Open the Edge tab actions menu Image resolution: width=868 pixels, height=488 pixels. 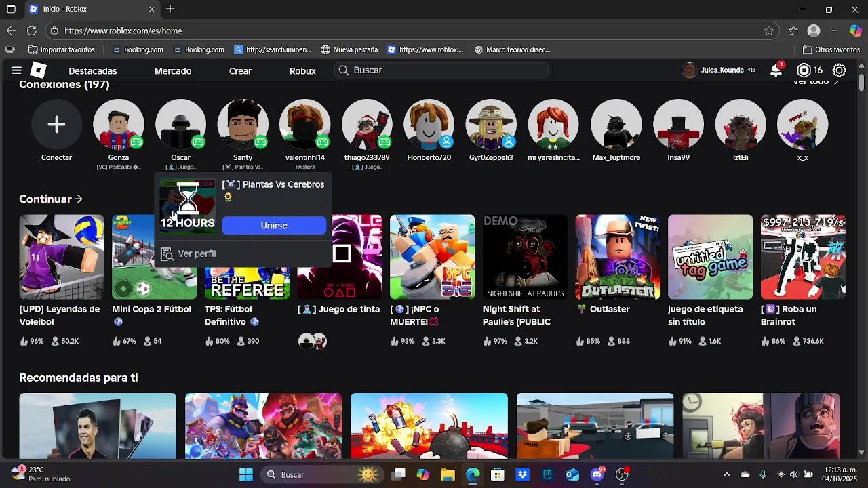11,9
